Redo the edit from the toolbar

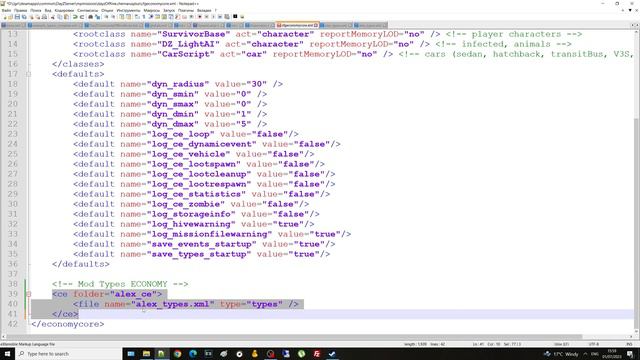coord(82,17)
